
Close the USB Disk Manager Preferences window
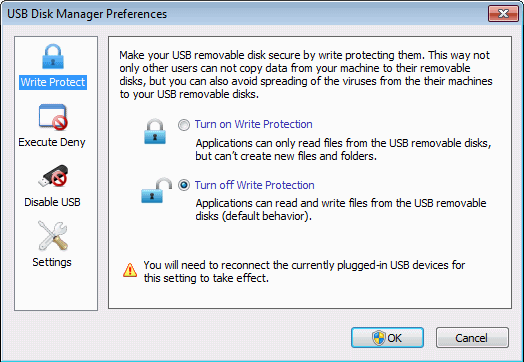pyautogui.click(x=503, y=14)
